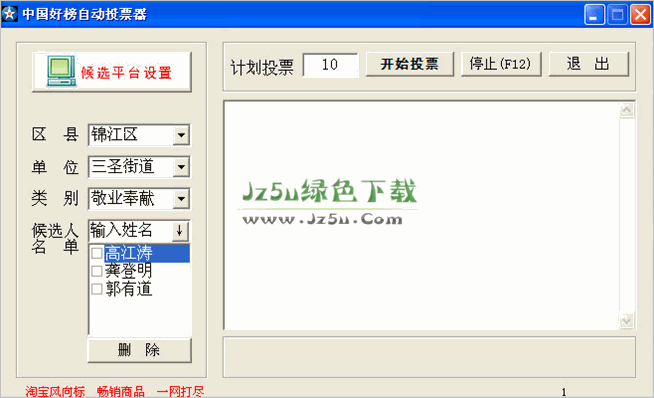Close the 中国好榜自动投票器 window
The width and height of the screenshot is (654, 398).
[x=640, y=15]
